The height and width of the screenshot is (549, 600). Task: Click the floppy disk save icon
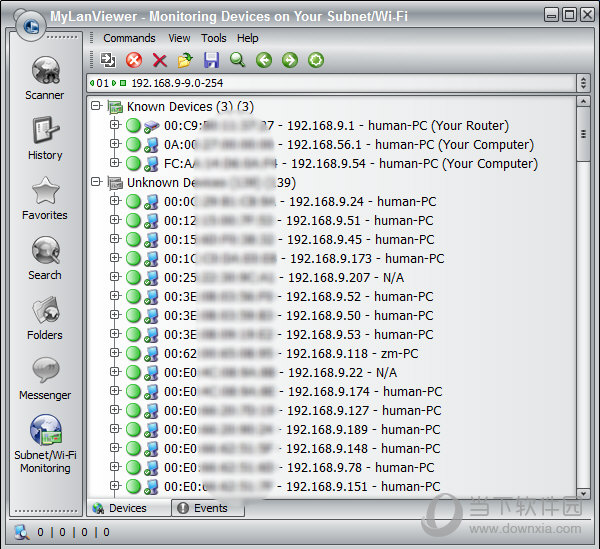pos(211,60)
